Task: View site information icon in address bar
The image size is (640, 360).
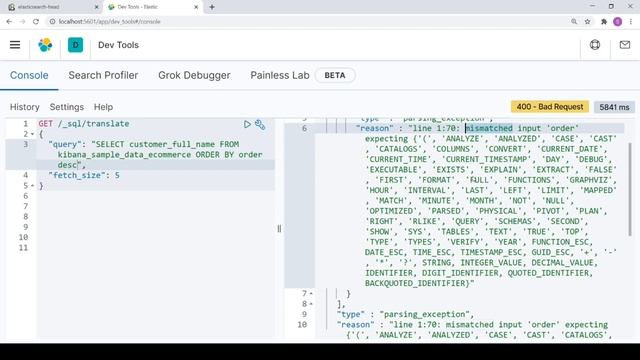Action: (52, 22)
